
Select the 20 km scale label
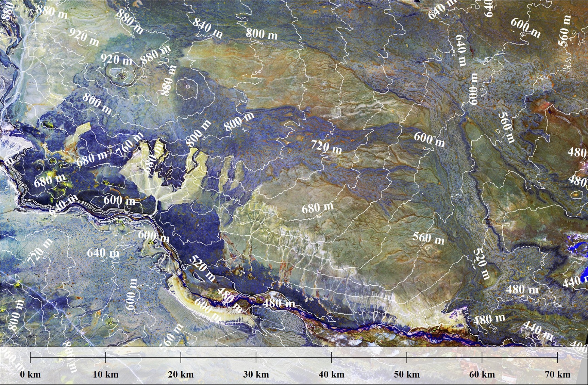pyautogui.click(x=181, y=374)
